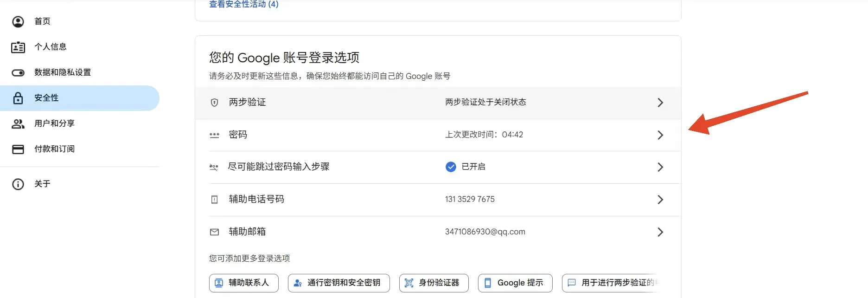Add 通行密钥和安全密钥 login option
This screenshot has width=868, height=298.
[338, 283]
